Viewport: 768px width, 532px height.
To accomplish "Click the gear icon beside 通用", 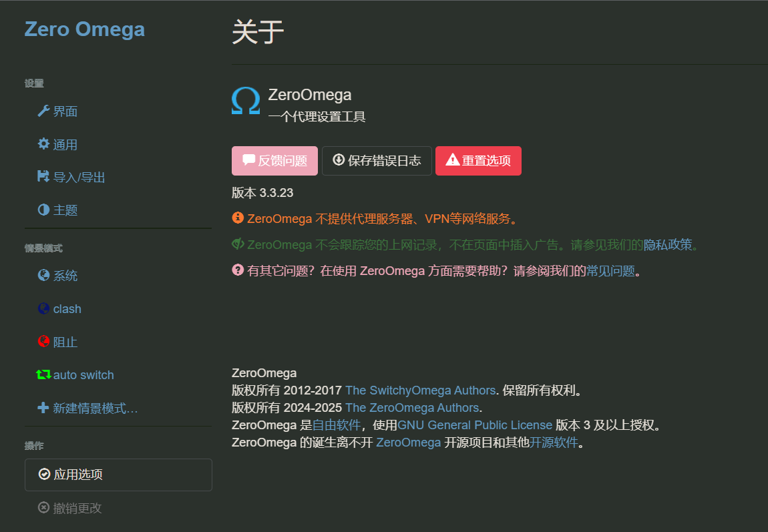I will coord(43,144).
